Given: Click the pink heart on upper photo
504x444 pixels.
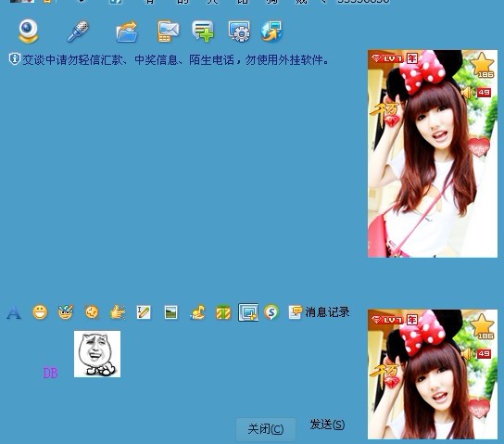Looking at the screenshot, I should pyautogui.click(x=479, y=147).
